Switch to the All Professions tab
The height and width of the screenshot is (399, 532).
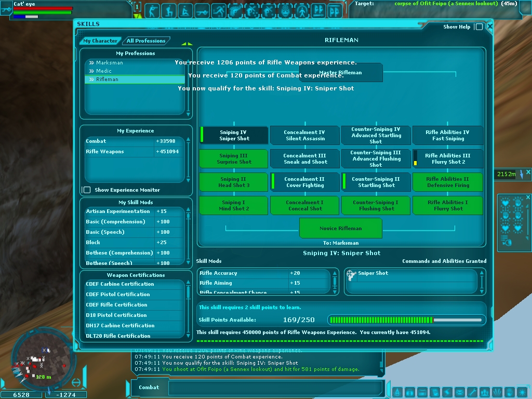(x=146, y=41)
